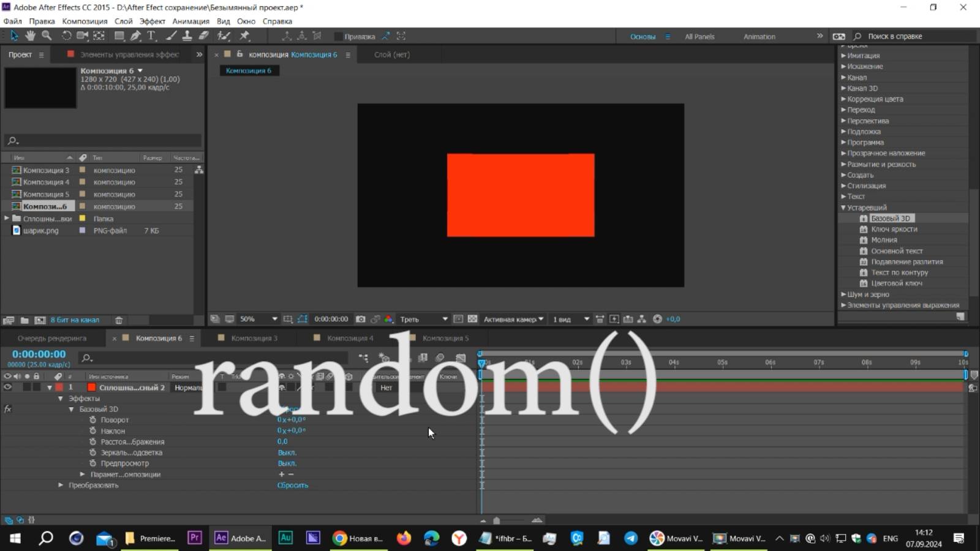Select the Roto Brush tool
This screenshot has height=551, width=980.
coord(224,36)
